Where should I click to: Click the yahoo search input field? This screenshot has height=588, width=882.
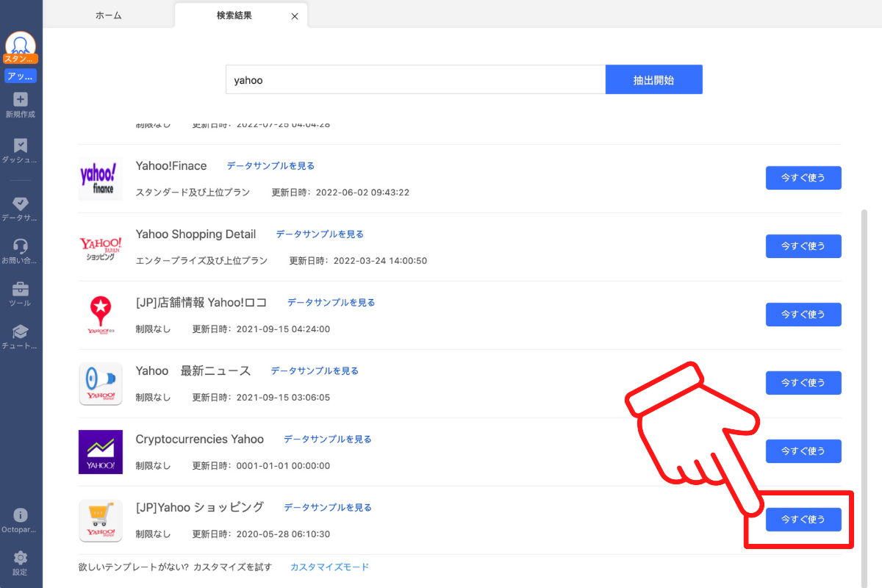pos(415,80)
